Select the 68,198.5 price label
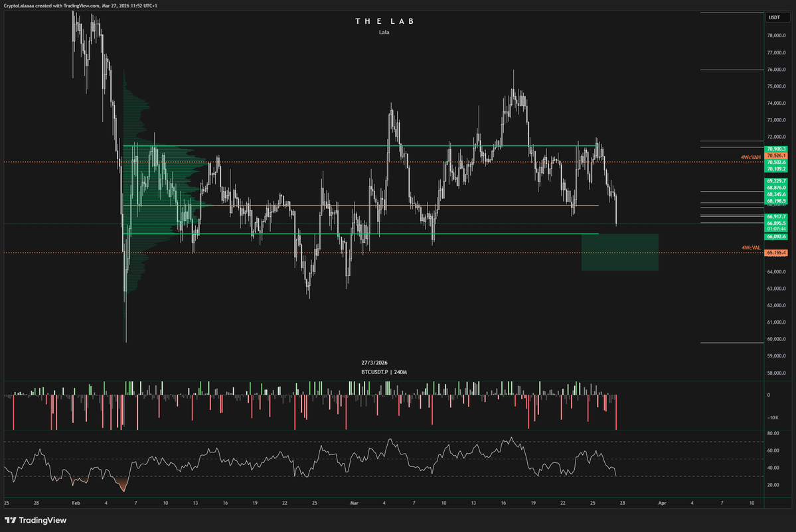This screenshot has width=796, height=532. coord(776,201)
